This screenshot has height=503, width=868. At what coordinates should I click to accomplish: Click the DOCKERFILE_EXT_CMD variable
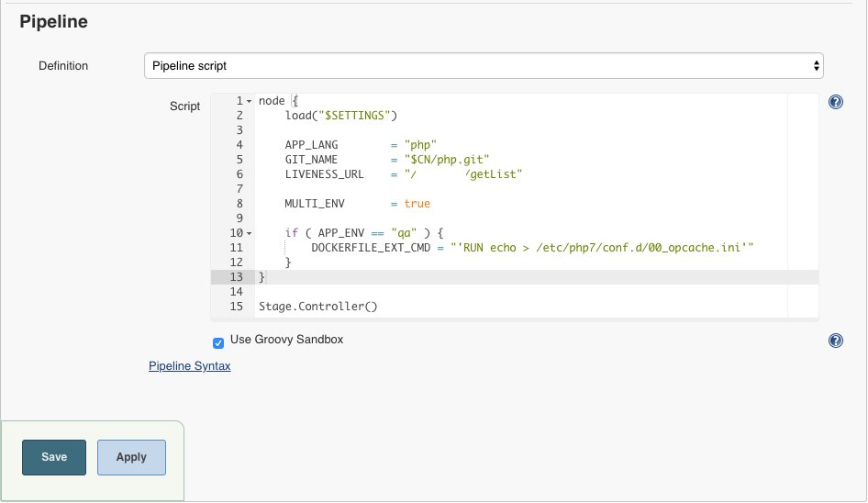[371, 248]
